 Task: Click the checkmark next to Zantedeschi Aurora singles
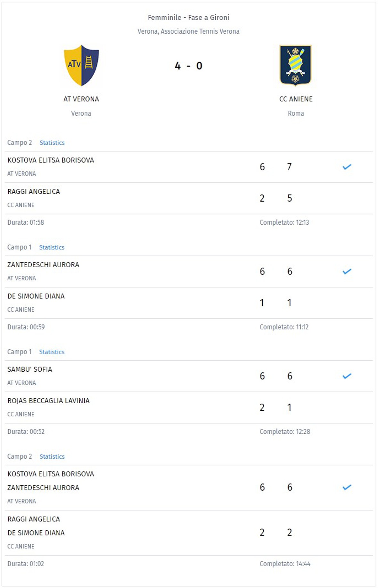tap(347, 271)
